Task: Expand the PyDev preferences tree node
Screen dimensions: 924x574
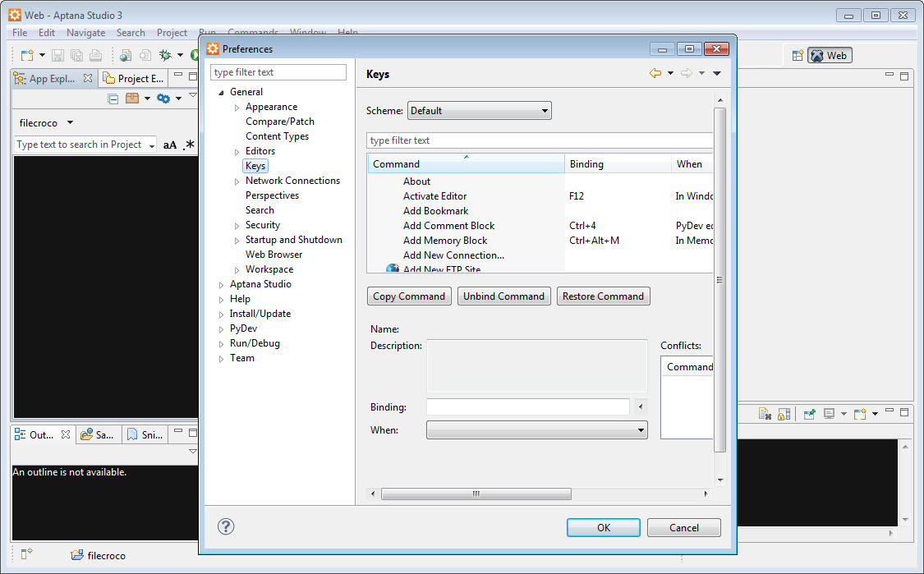Action: tap(222, 329)
